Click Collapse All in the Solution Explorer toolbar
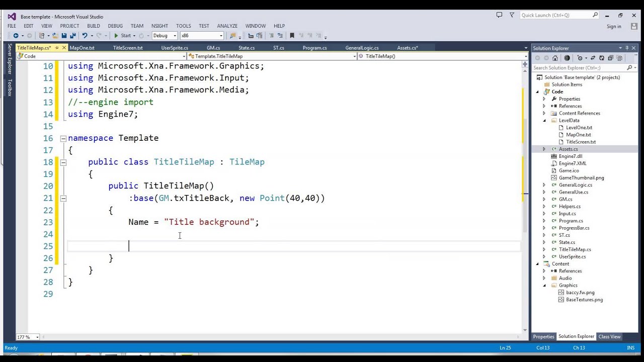 point(611,58)
